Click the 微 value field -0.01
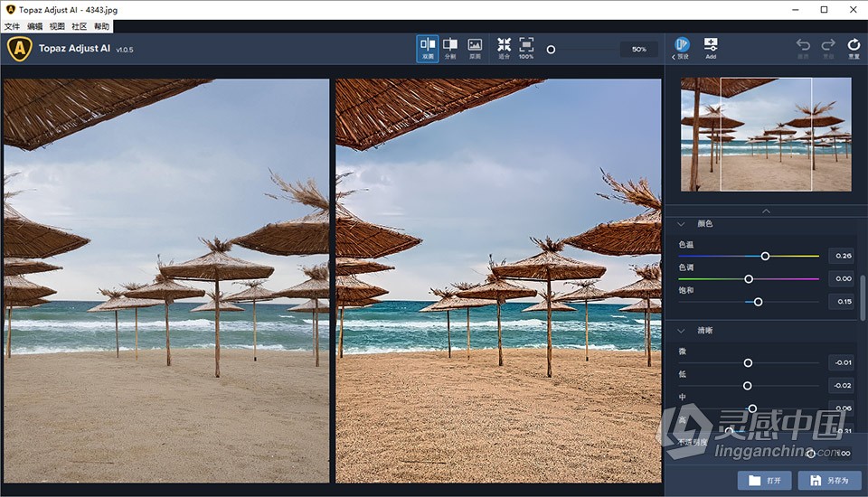Image resolution: width=868 pixels, height=497 pixels. click(x=842, y=362)
